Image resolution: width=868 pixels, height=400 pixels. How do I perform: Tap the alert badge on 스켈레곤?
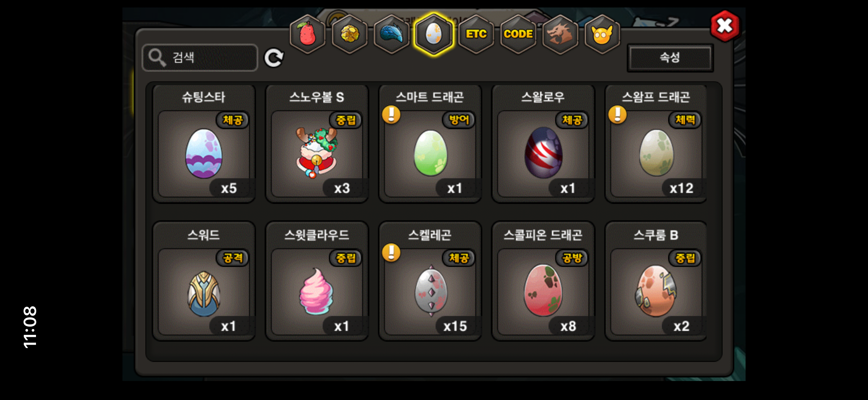click(x=391, y=252)
